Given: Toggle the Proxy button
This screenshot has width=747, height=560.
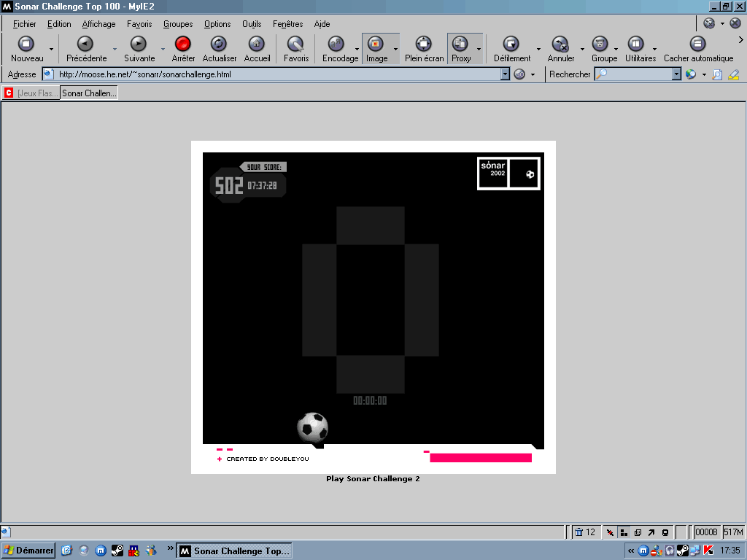Looking at the screenshot, I should [460, 44].
